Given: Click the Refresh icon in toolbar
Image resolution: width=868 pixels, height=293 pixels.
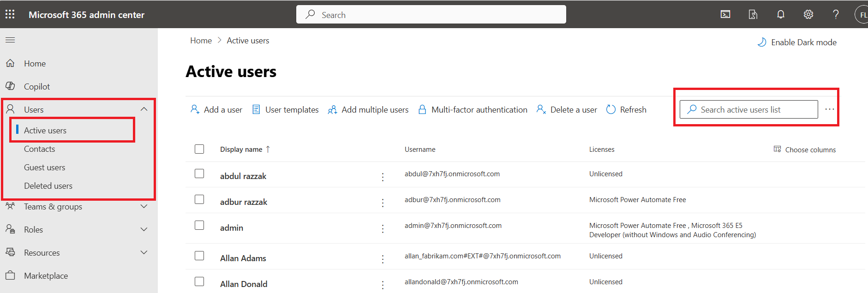Looking at the screenshot, I should tap(611, 109).
